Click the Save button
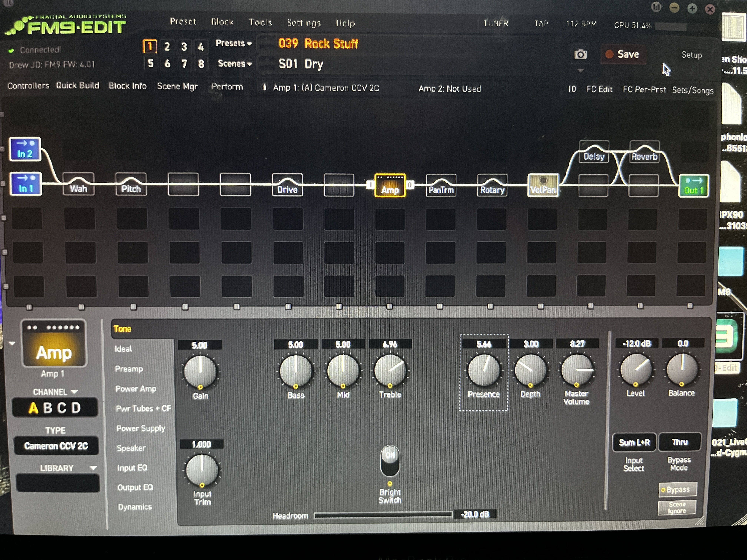The image size is (747, 560). click(x=623, y=54)
